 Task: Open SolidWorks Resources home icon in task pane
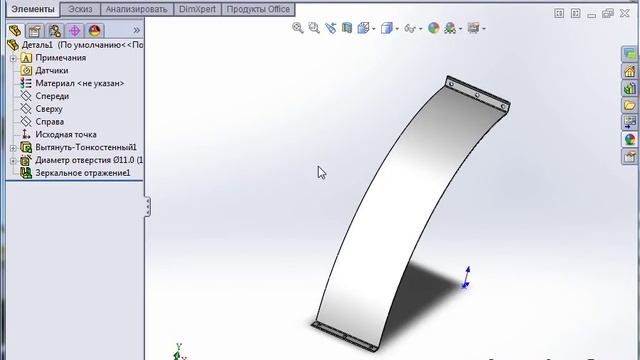tap(630, 72)
